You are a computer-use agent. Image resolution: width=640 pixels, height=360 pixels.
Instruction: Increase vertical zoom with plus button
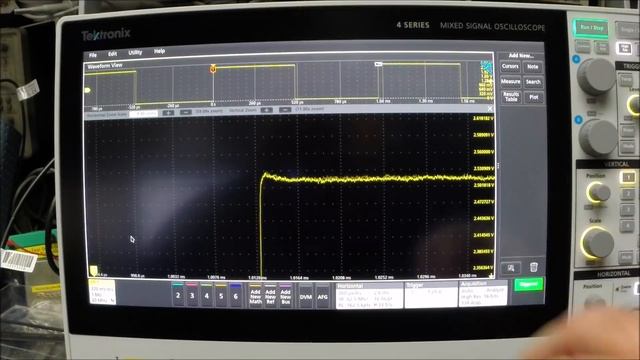pos(266,110)
